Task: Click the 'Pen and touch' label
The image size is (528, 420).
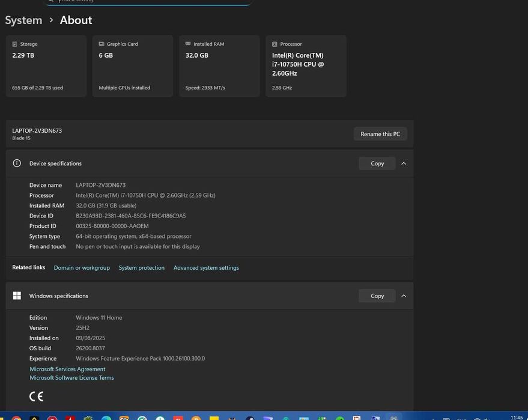Action: (x=47, y=246)
